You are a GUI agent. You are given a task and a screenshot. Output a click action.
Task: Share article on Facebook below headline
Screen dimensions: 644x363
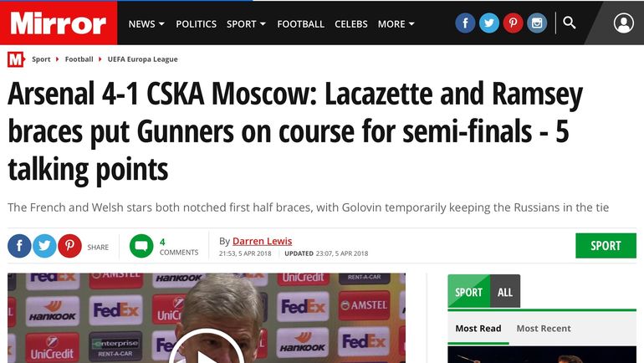(x=19, y=246)
